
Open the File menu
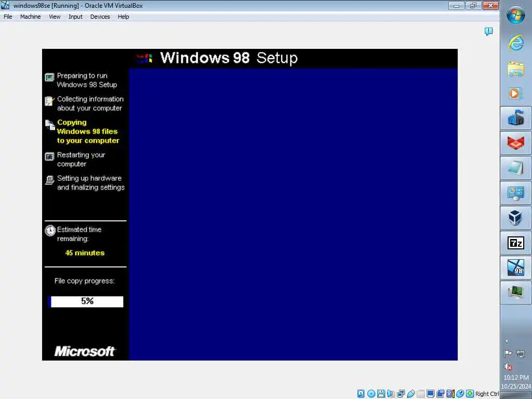click(x=8, y=17)
